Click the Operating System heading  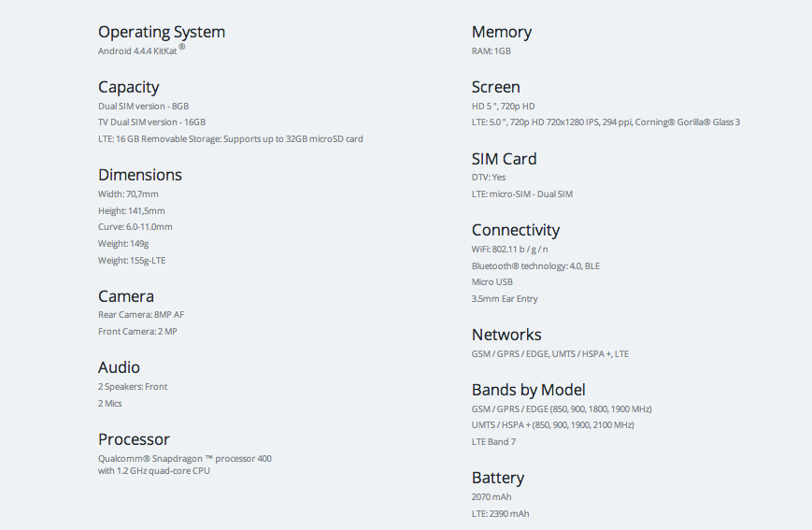point(161,32)
